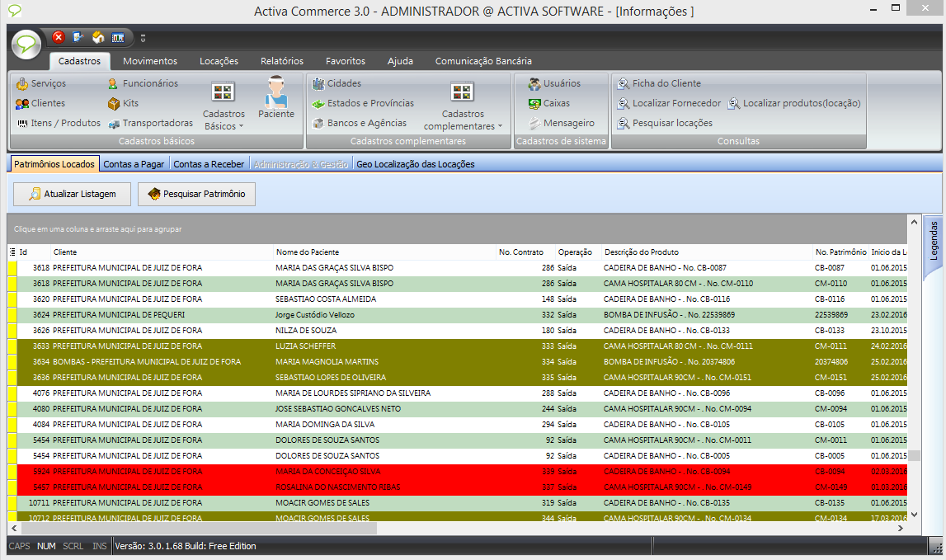Click Bancos e Agências

click(x=360, y=123)
